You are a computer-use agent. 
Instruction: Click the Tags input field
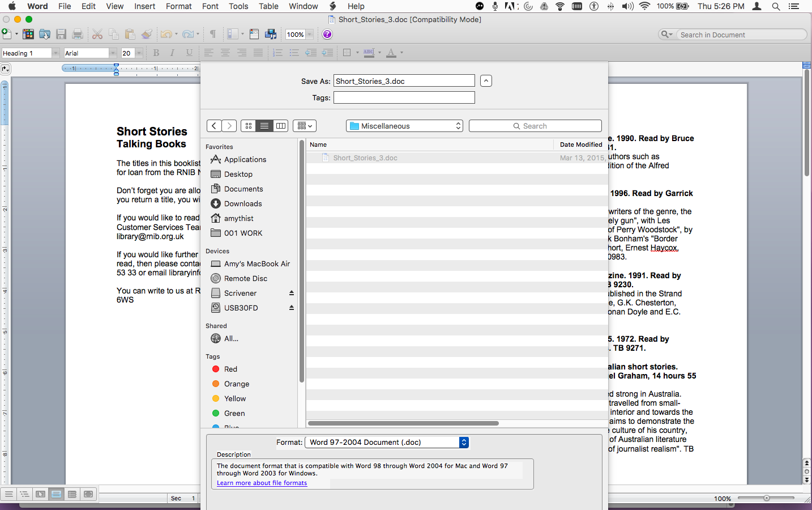pos(404,97)
